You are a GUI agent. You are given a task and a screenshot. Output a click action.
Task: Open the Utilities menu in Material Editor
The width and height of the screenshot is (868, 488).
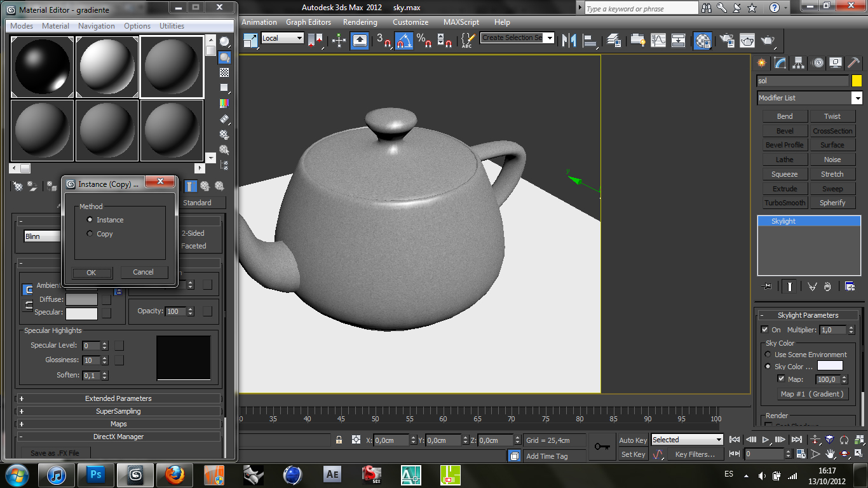click(x=172, y=26)
